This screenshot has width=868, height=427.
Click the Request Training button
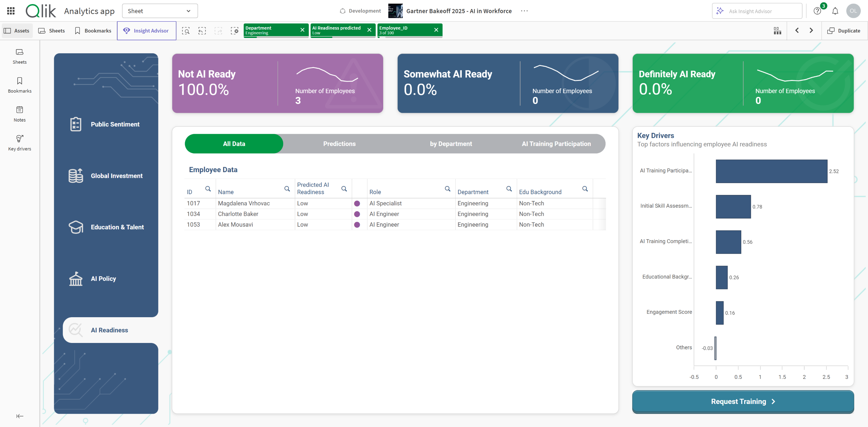743,402
